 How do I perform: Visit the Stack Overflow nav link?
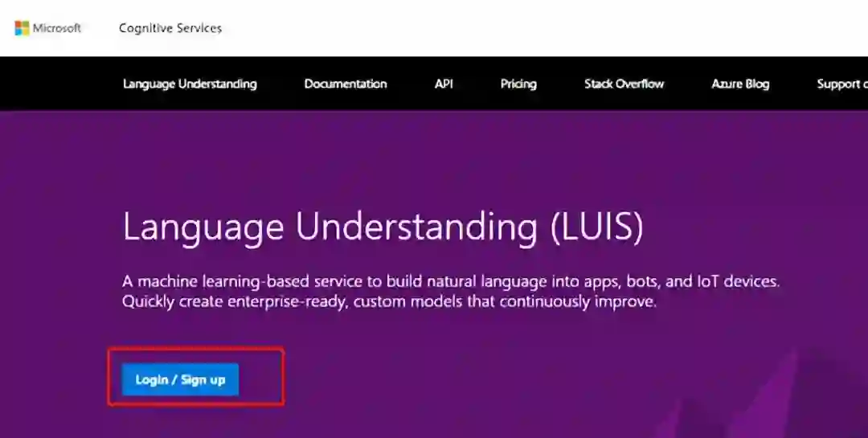pyautogui.click(x=624, y=84)
